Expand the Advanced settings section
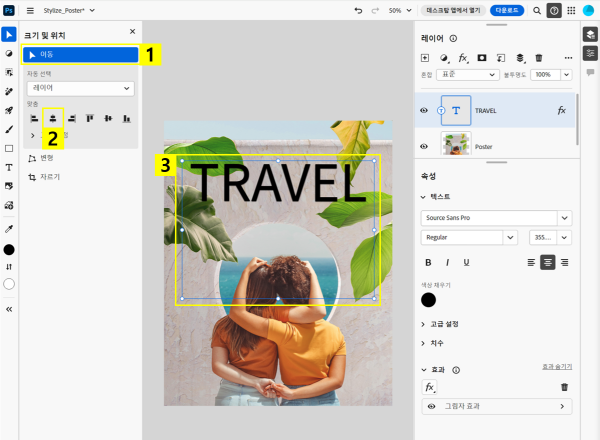The image size is (600, 440). [x=439, y=324]
